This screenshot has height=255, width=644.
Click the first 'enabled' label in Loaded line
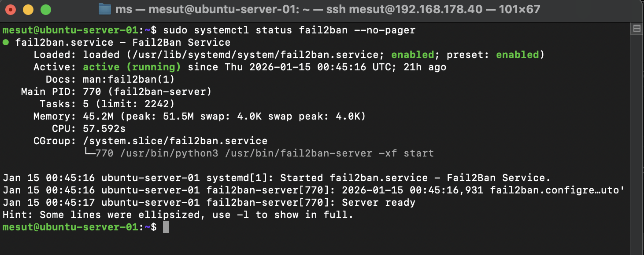coord(413,55)
